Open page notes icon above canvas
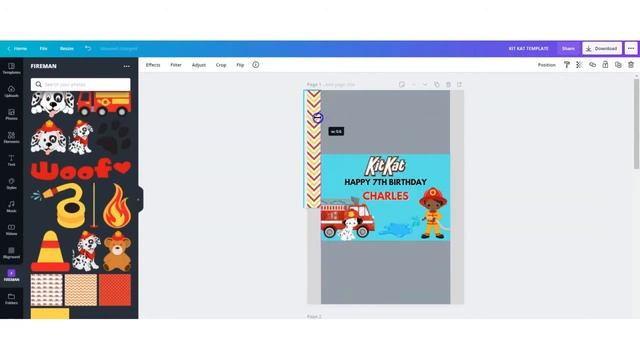Screen dimensions: 640x360 click(402, 84)
